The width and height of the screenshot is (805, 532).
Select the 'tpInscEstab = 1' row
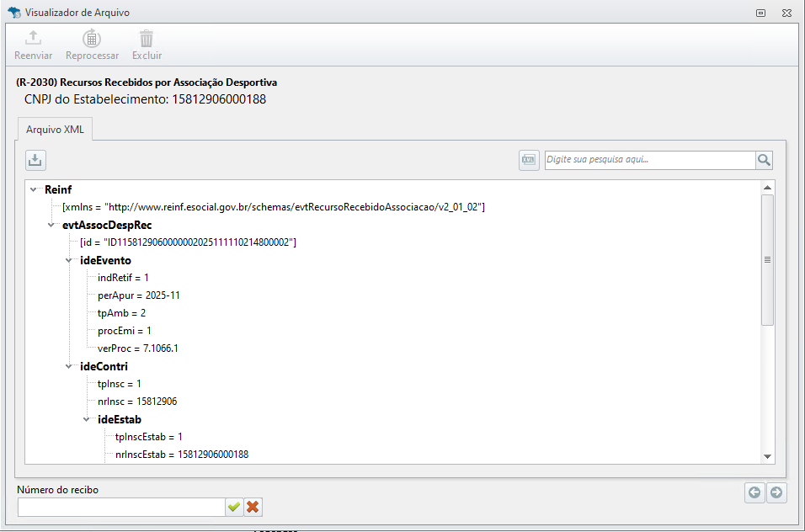[x=149, y=437]
